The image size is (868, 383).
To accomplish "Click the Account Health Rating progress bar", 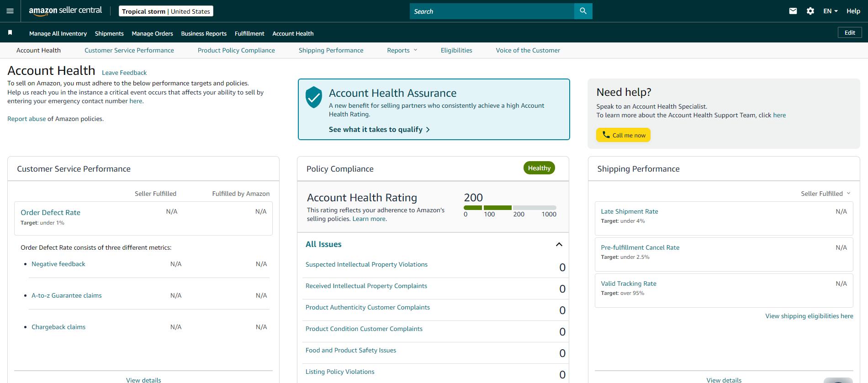I will click(x=510, y=208).
